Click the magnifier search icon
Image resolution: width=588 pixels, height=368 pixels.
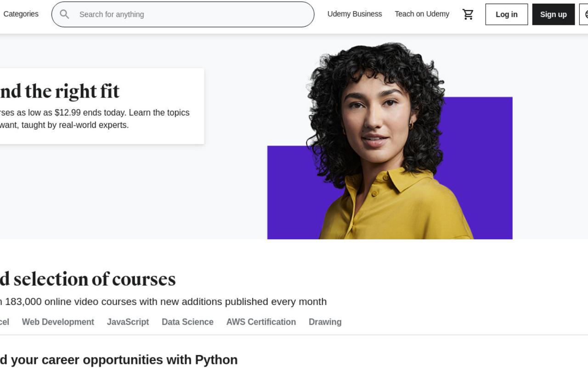[x=65, y=14]
